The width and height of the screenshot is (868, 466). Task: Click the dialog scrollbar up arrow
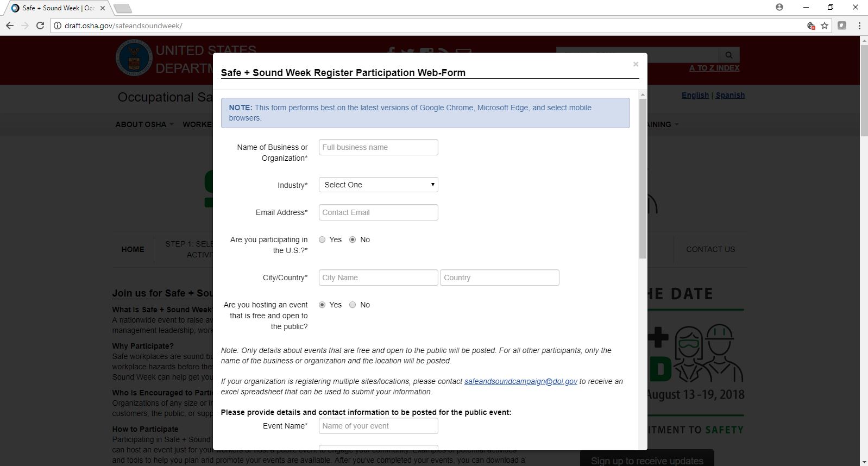tap(643, 95)
